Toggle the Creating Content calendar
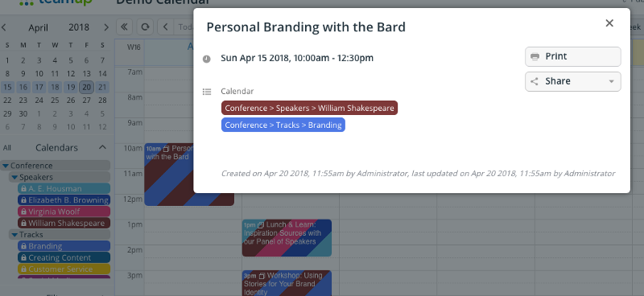This screenshot has height=296, width=644. point(64,258)
